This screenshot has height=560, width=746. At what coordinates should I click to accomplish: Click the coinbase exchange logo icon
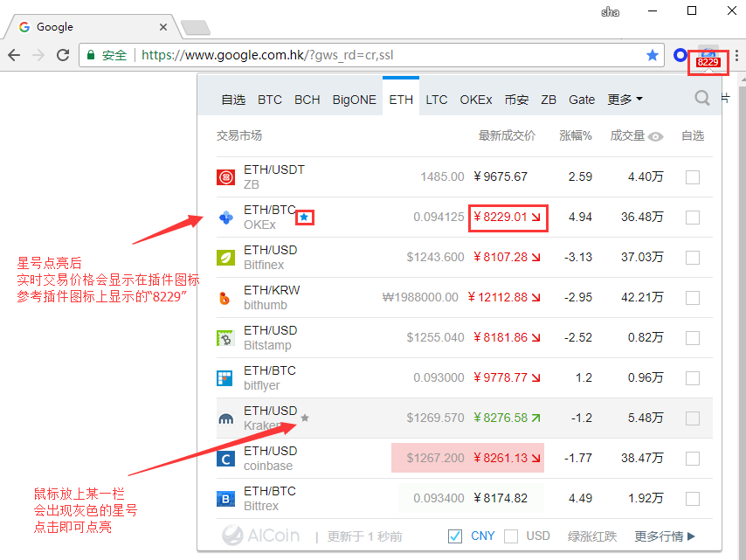[x=225, y=460]
